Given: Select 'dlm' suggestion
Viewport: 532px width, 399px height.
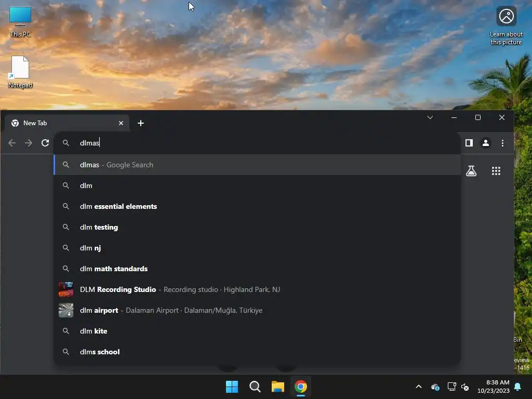Looking at the screenshot, I should point(257,185).
